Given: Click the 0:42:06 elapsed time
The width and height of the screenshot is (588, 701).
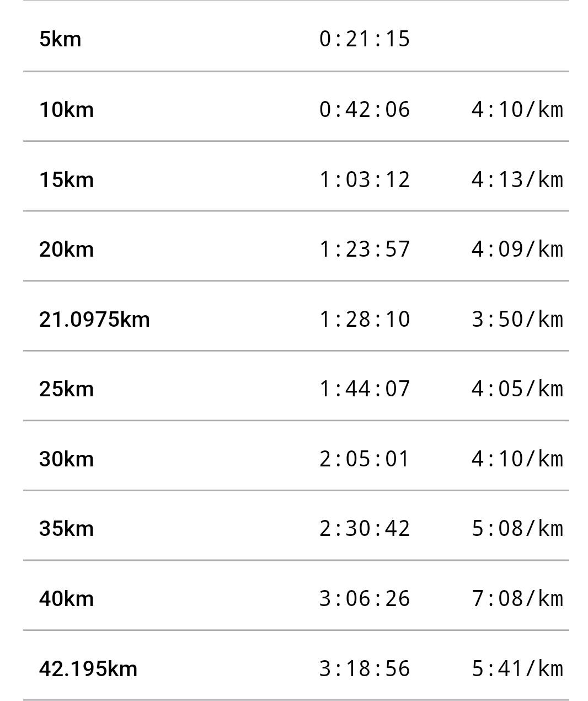Looking at the screenshot, I should [365, 109].
